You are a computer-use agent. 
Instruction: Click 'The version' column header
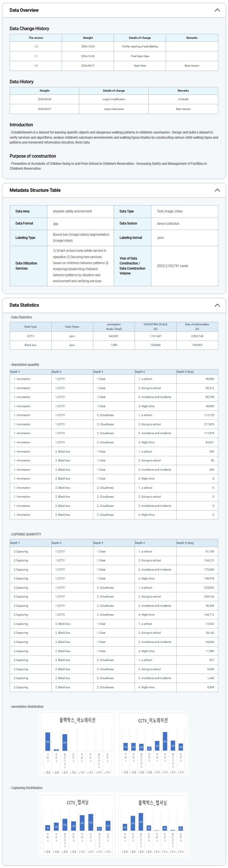[36, 38]
